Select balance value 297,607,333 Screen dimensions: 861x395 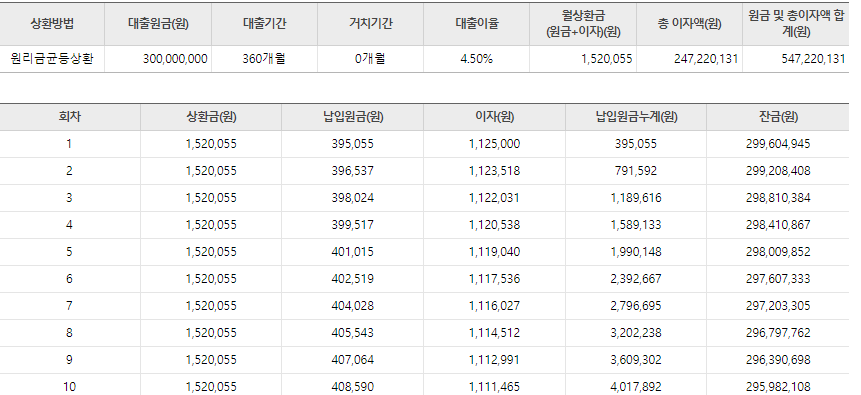point(778,279)
